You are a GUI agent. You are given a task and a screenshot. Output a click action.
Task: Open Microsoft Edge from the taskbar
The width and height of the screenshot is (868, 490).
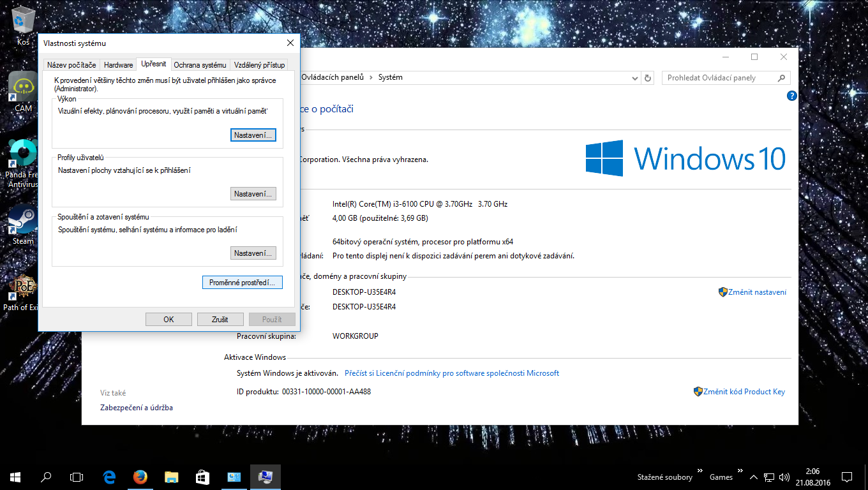[109, 477]
